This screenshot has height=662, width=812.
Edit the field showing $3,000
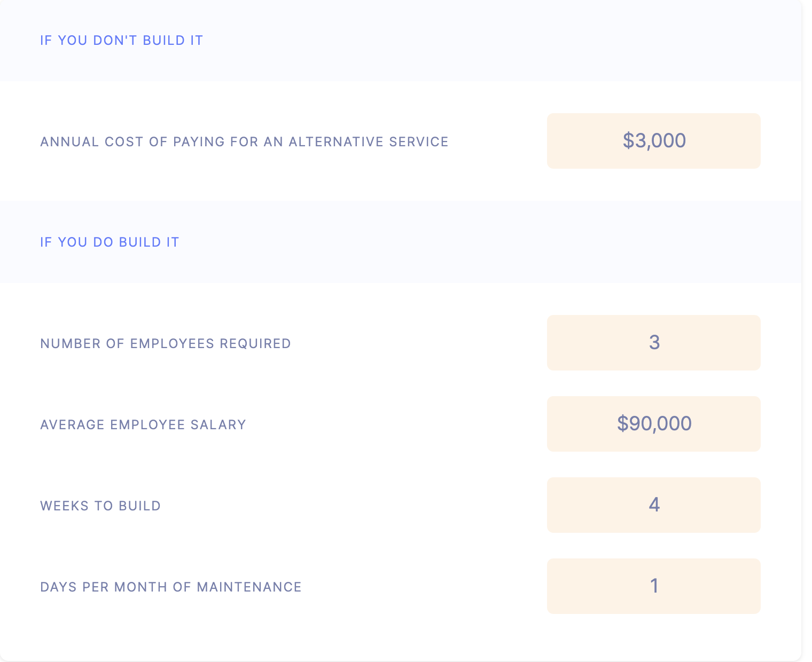coord(653,141)
